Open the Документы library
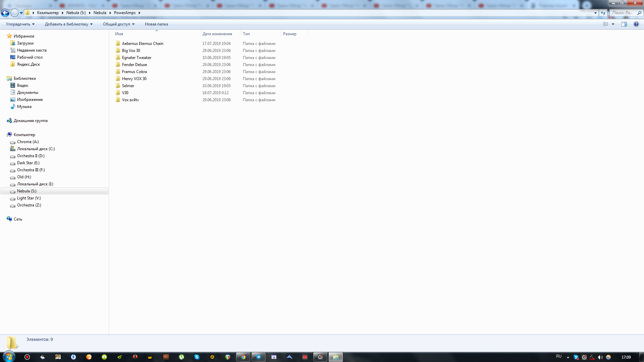 (28, 93)
